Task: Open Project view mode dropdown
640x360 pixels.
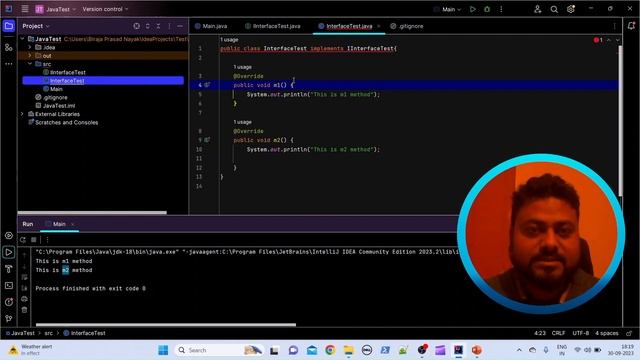Action: (36, 26)
